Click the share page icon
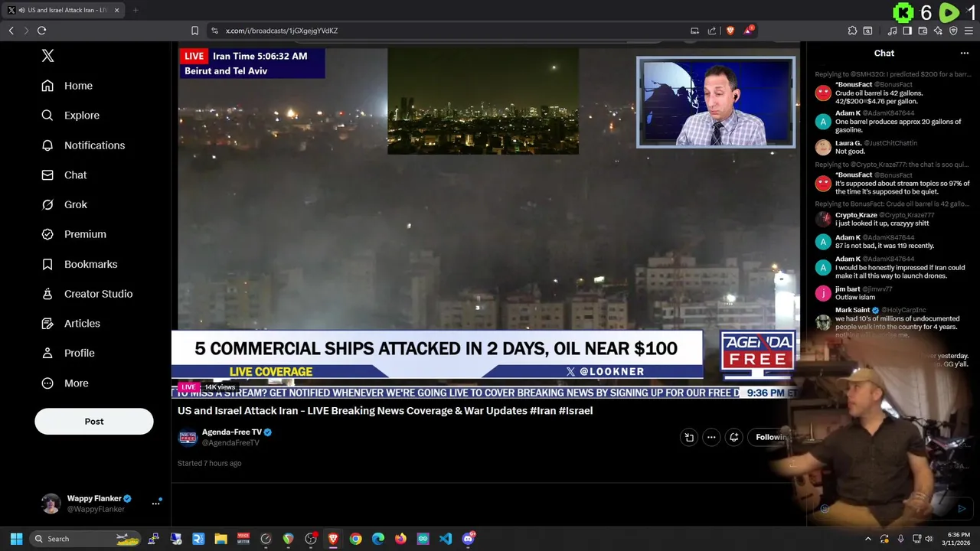Viewport: 980px width, 551px height. click(712, 31)
